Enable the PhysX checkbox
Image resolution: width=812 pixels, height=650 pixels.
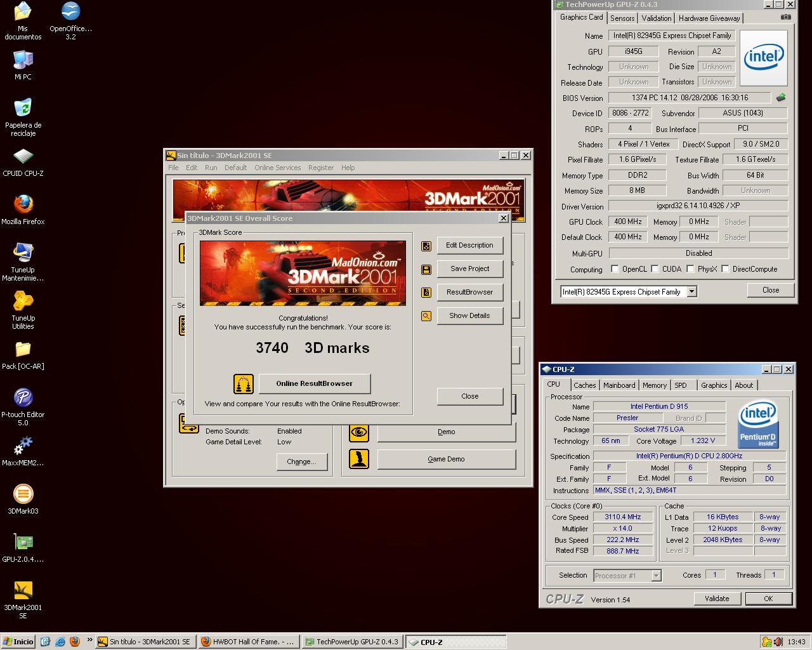tap(690, 269)
